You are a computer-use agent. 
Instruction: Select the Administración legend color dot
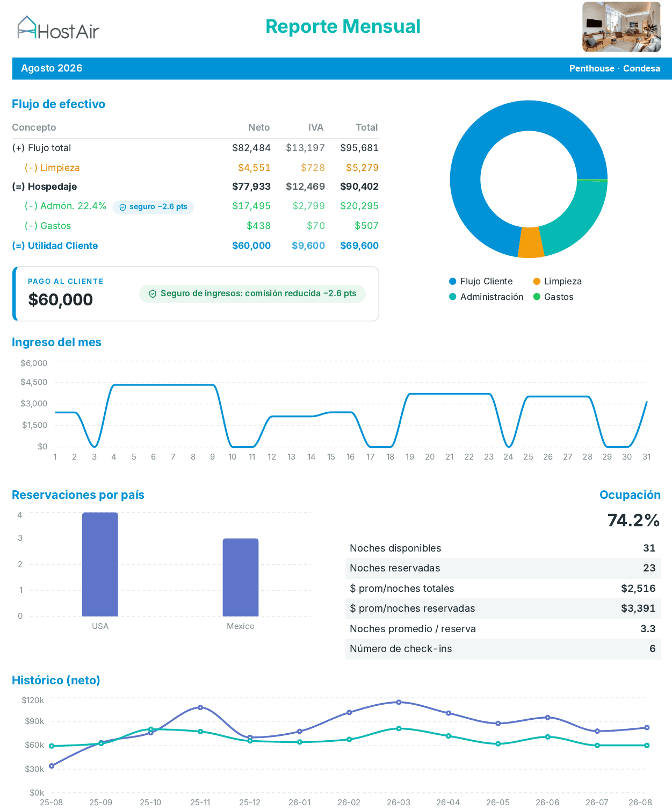453,297
